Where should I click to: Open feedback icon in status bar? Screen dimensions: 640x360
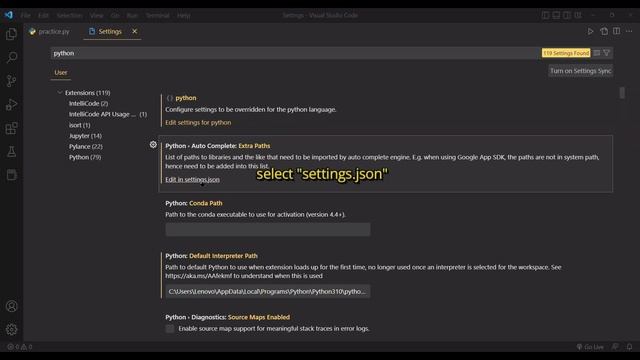615,347
